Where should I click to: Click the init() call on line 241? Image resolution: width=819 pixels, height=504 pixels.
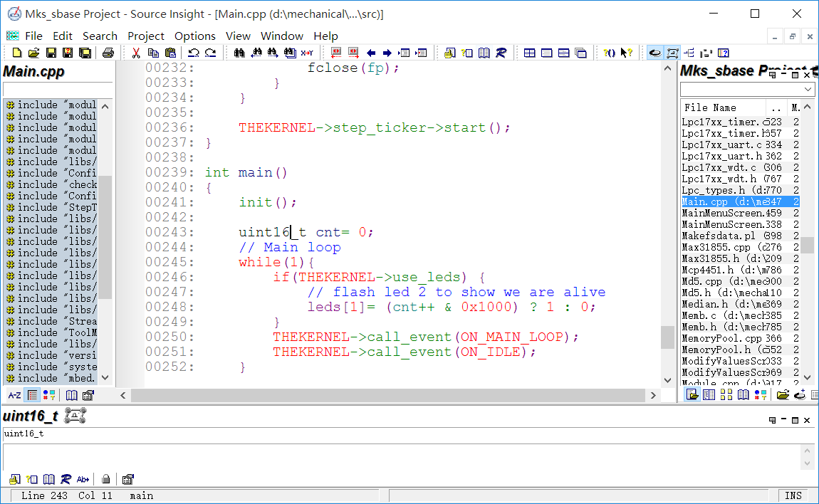pyautogui.click(x=268, y=202)
